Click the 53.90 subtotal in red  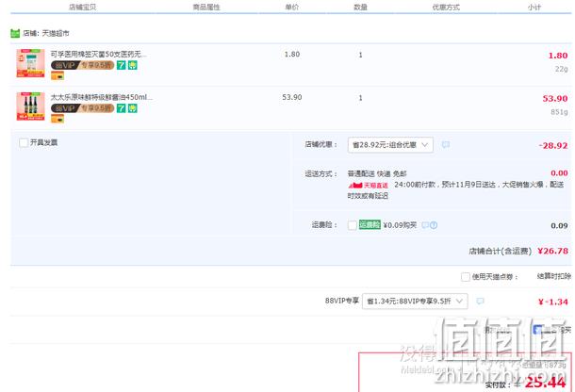[555, 98]
